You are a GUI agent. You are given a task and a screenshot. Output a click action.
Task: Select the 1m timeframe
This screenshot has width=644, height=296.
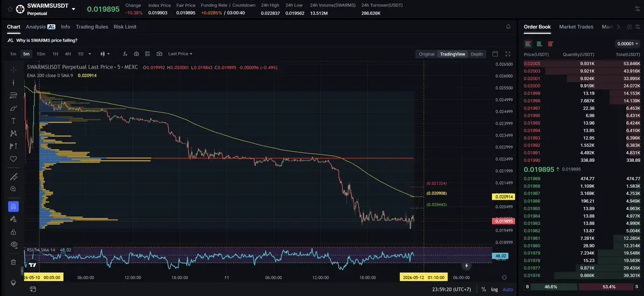[x=13, y=54]
